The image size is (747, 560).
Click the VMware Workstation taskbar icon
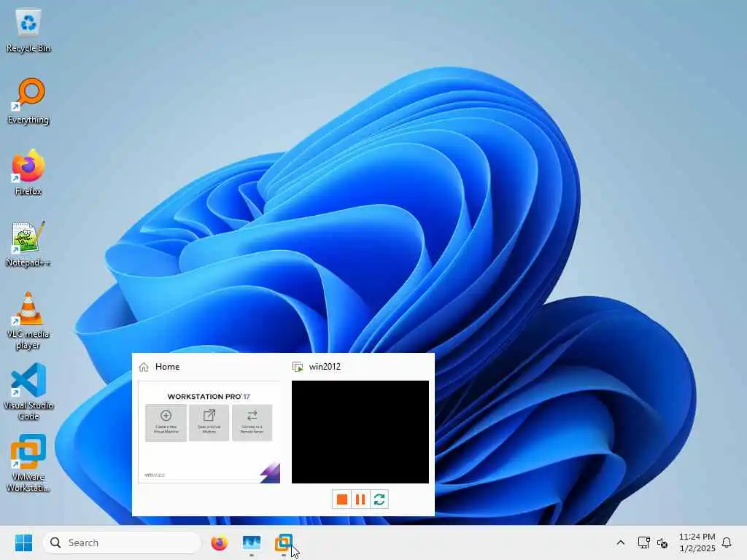tap(284, 542)
